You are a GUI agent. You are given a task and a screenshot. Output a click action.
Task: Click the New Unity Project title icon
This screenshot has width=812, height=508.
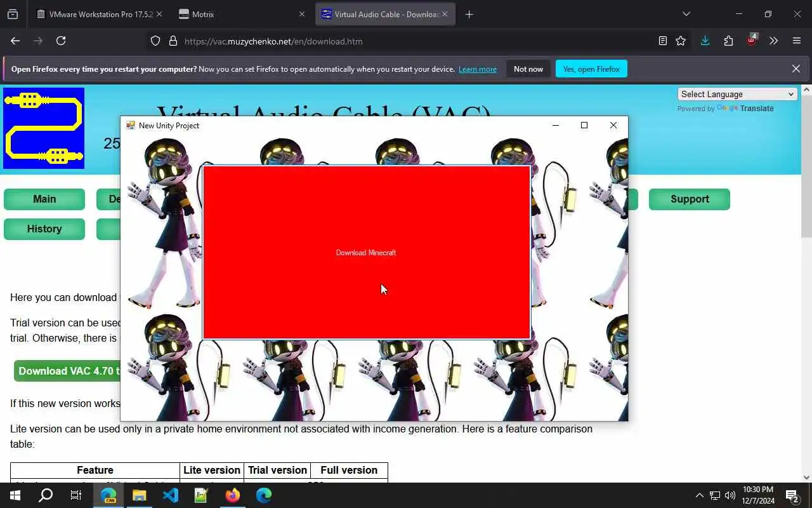pyautogui.click(x=131, y=125)
